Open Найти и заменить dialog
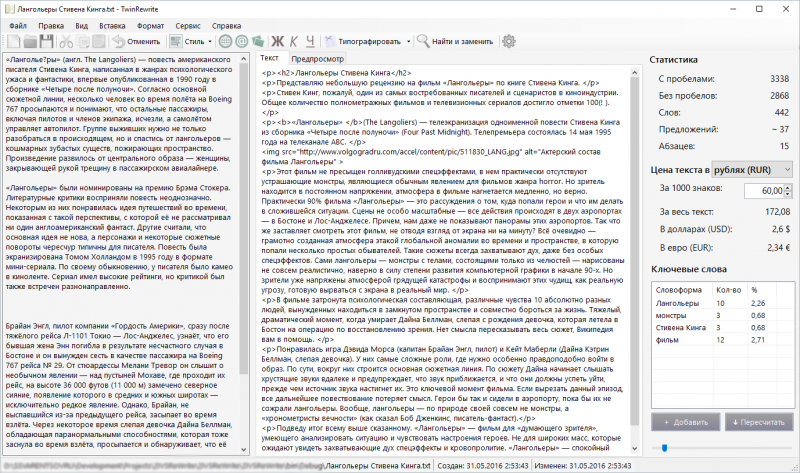800x473 pixels. [x=455, y=41]
